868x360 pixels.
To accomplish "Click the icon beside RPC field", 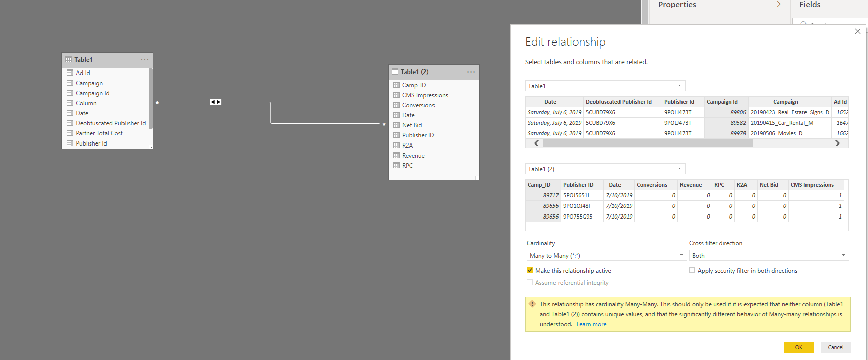I will tap(396, 166).
